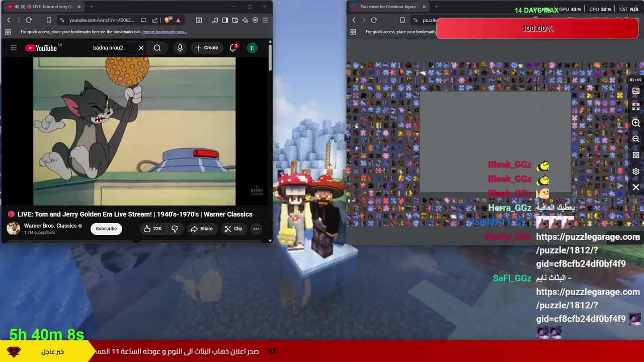This screenshot has height=362, width=644.
Task: Subscribe to Warner Bros. Classics
Action: [106, 229]
